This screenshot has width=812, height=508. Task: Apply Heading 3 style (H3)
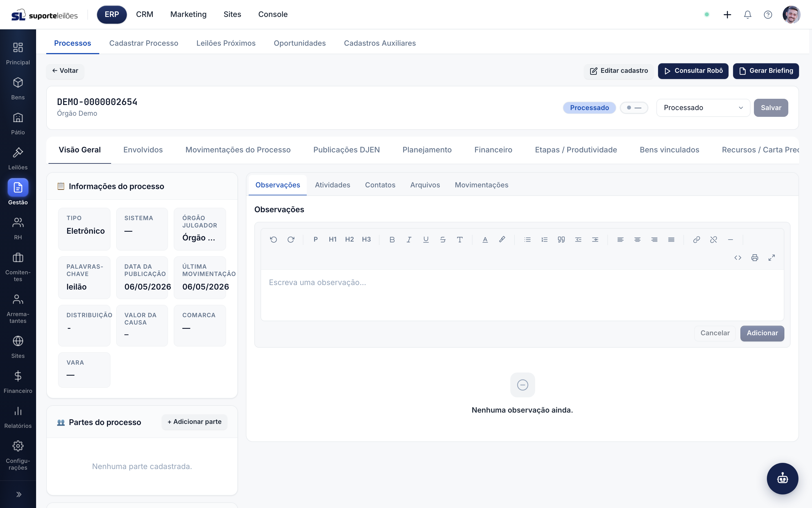point(367,240)
